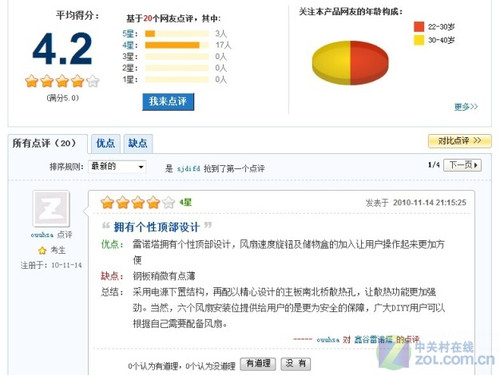The height and width of the screenshot is (375, 500).
Task: Select the 缺点 tab
Action: coord(138,143)
